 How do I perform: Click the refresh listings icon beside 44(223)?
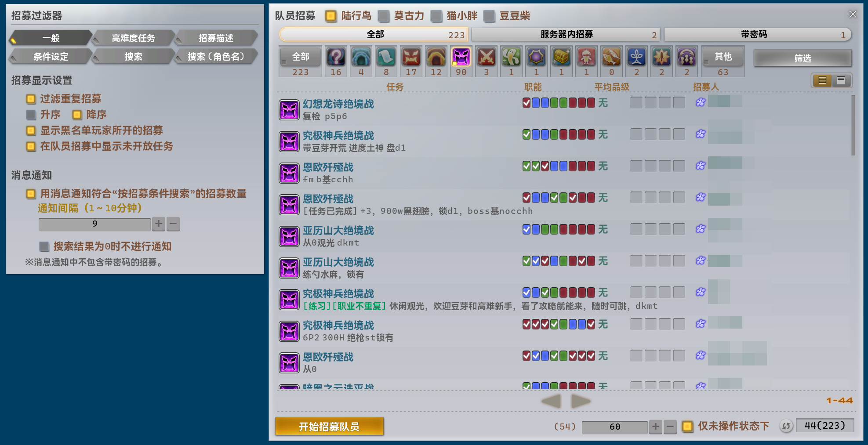786,426
